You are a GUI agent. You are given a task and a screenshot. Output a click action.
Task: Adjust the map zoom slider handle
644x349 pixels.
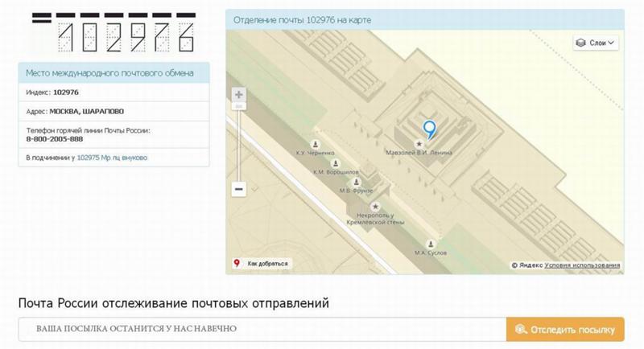coord(238,106)
